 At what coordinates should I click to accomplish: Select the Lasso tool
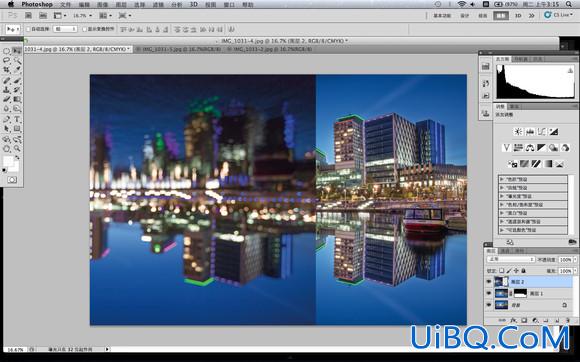coord(7,60)
